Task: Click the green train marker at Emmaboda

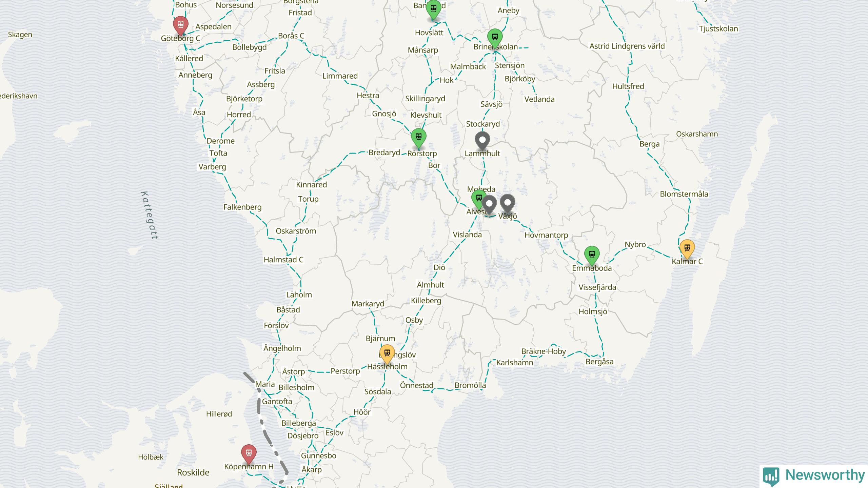Action: (x=592, y=256)
